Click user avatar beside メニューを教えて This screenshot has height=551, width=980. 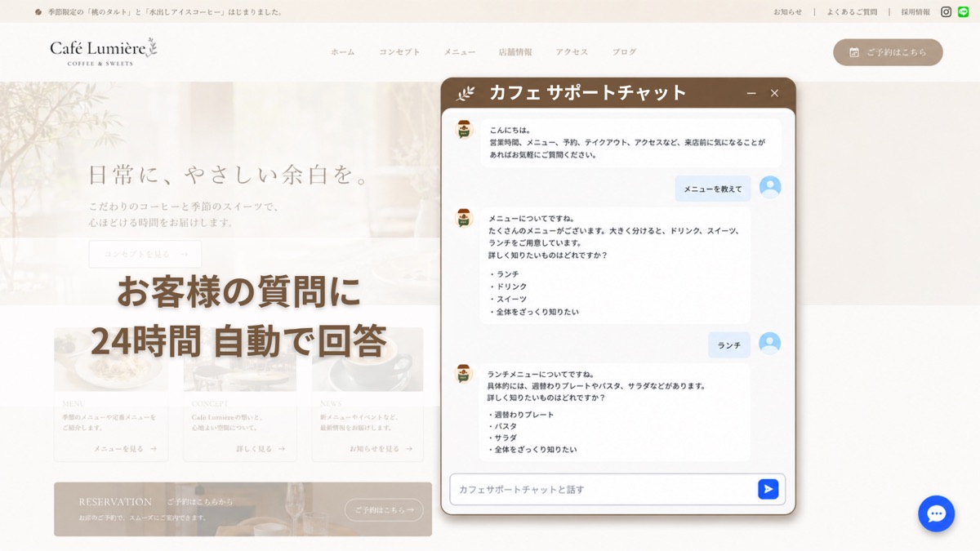click(x=770, y=187)
